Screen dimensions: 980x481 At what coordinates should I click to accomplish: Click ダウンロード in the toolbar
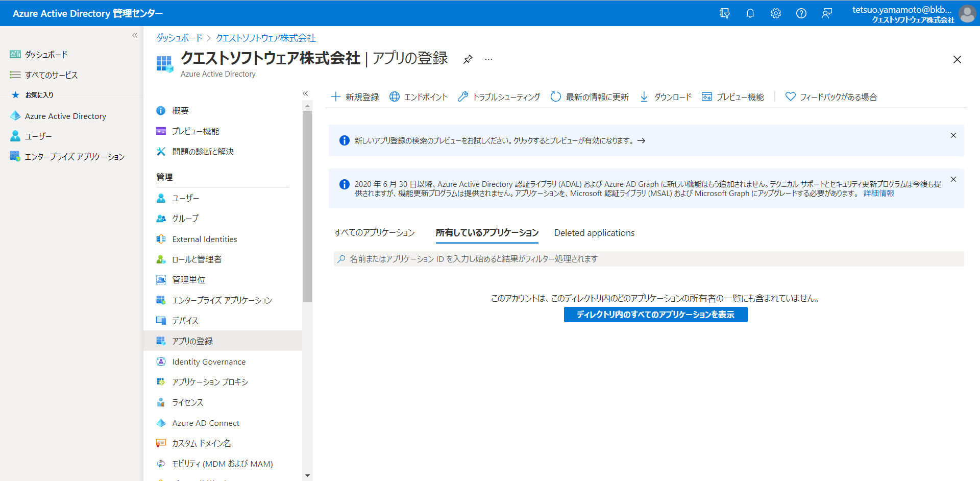(x=666, y=97)
